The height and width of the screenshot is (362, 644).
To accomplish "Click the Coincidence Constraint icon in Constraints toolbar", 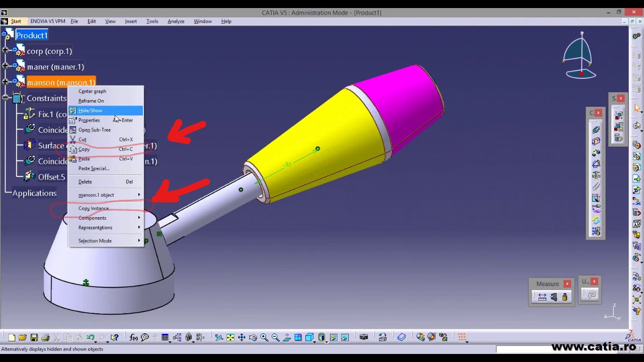I will click(596, 130).
